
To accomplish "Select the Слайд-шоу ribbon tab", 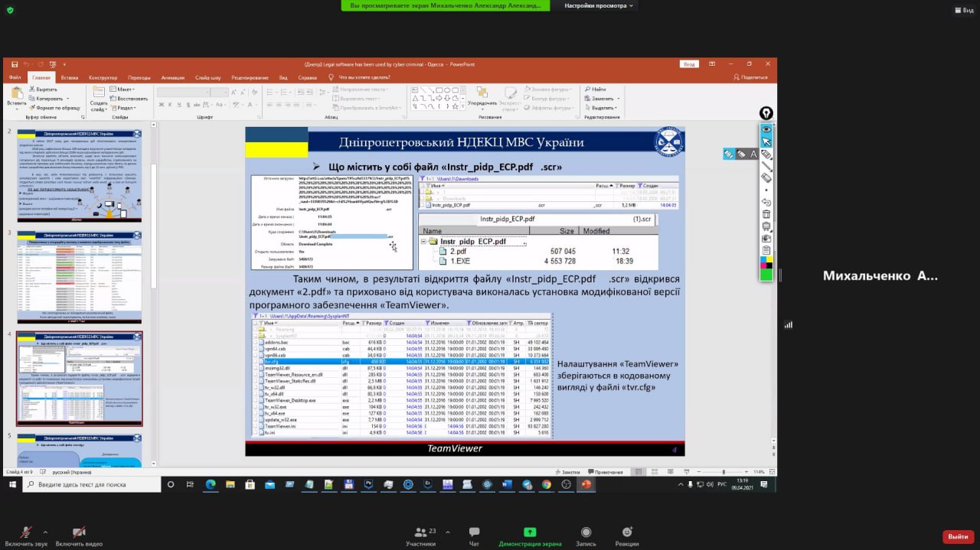I will click(x=207, y=77).
